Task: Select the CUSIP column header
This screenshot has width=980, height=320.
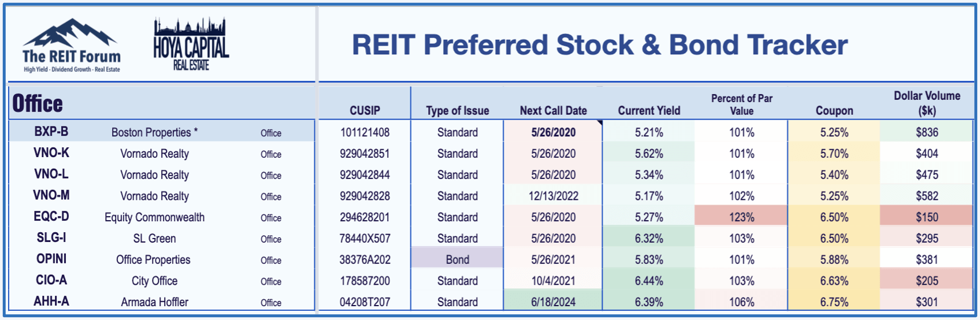Action: pyautogui.click(x=365, y=110)
